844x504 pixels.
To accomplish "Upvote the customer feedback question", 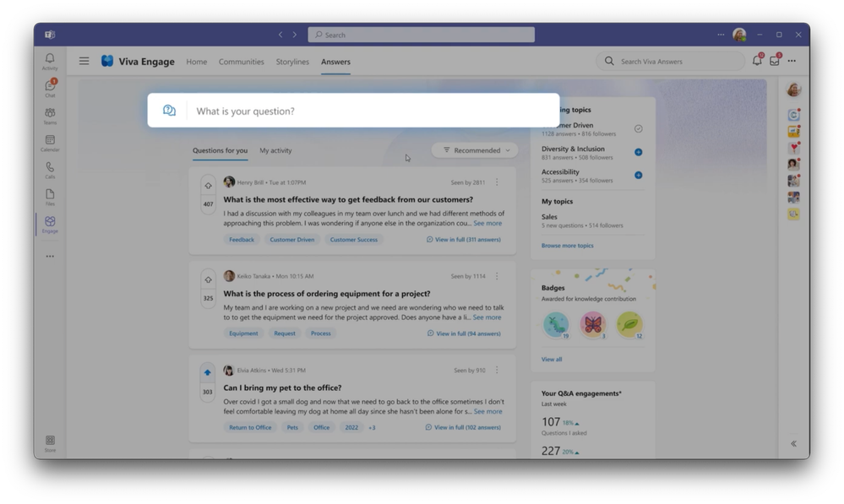I will (209, 186).
